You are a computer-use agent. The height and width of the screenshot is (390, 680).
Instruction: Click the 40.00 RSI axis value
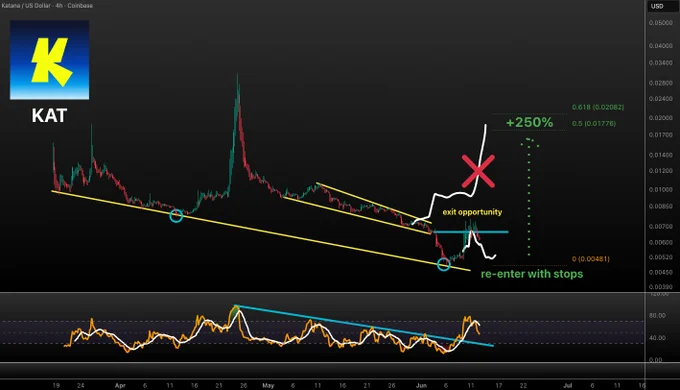tap(657, 338)
